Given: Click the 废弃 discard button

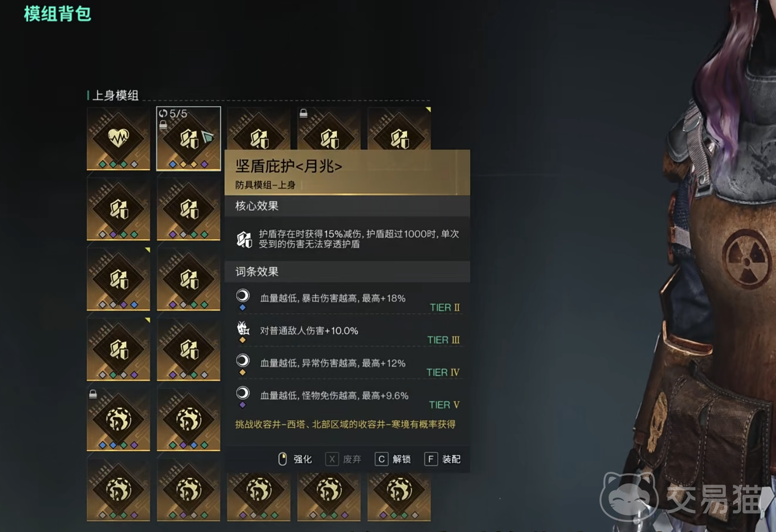Looking at the screenshot, I should point(344,459).
